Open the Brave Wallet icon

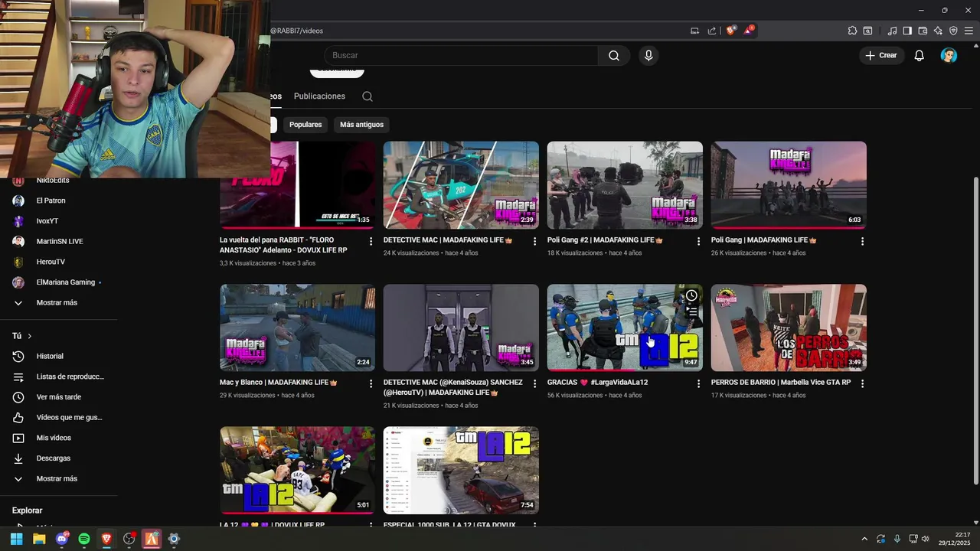pos(923,31)
